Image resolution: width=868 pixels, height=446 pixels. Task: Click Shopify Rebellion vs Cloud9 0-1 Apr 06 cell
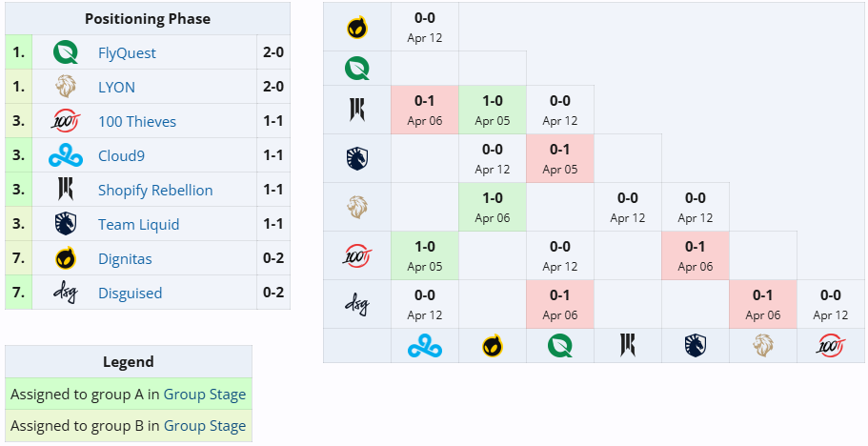pyautogui.click(x=425, y=110)
